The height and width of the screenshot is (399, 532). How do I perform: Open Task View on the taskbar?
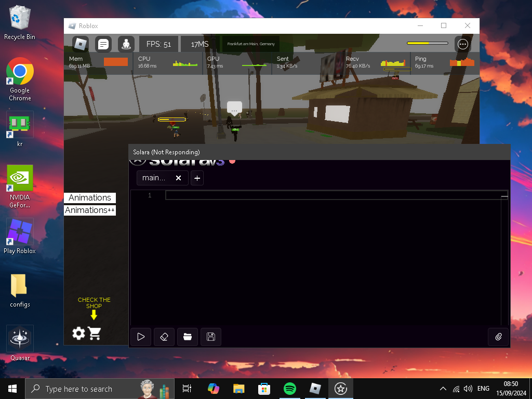coord(187,389)
